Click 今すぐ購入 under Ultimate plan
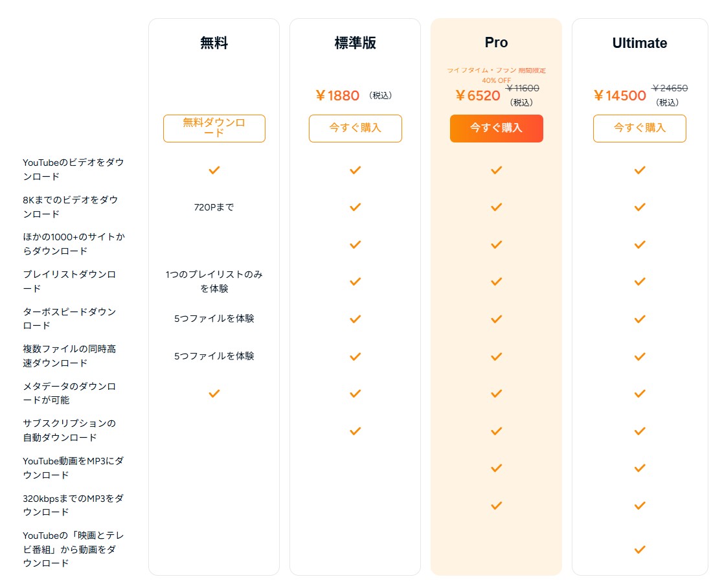The image size is (722, 588). (639, 128)
